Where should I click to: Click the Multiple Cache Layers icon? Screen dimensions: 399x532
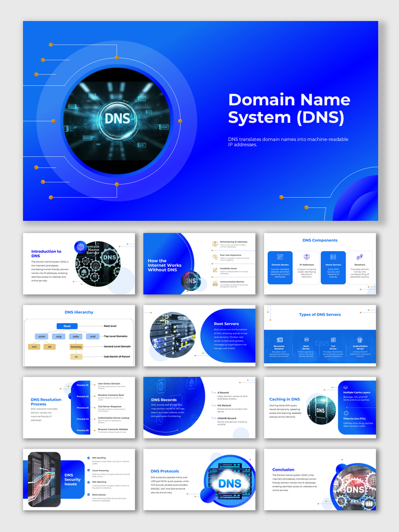pos(345,387)
